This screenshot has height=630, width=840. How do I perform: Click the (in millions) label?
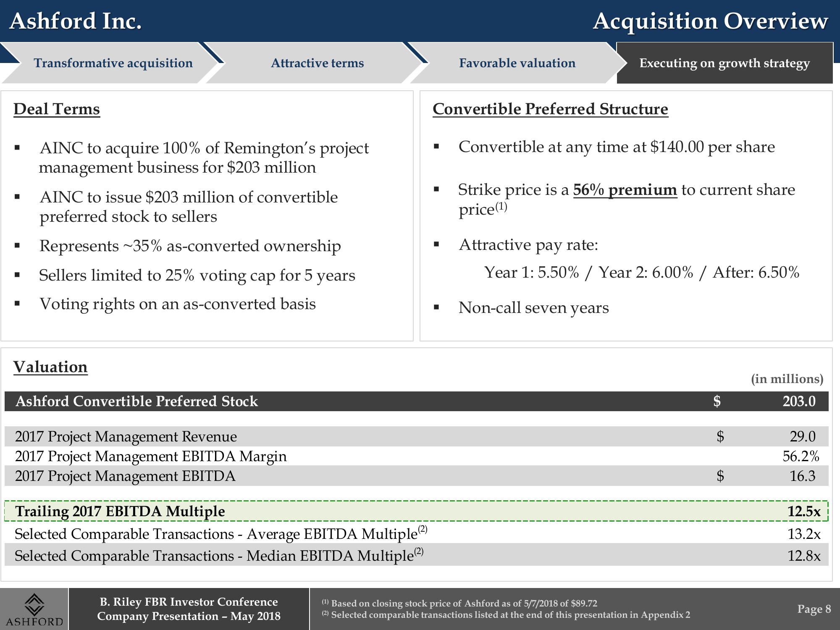(x=787, y=379)
